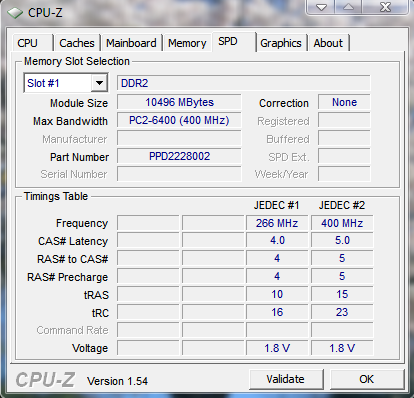The width and height of the screenshot is (414, 398).
Task: Close the CPU-Z window
Action: [x=385, y=7]
